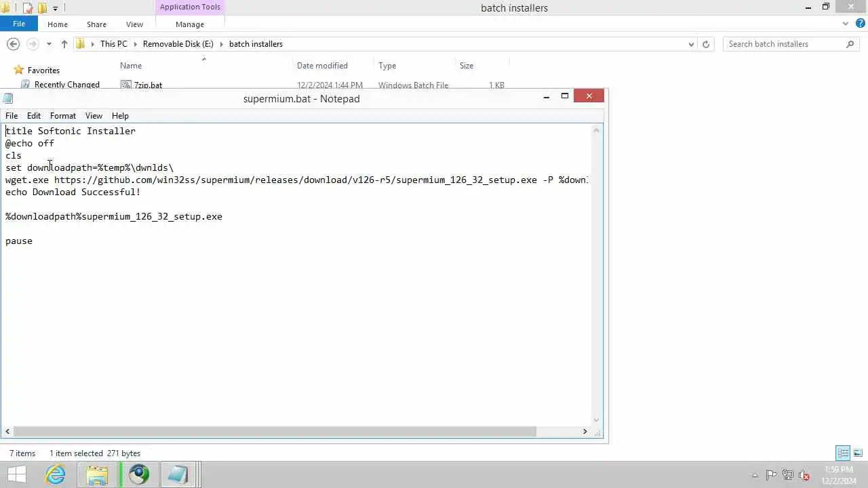Click the search magnifier icon
Image resolution: width=868 pixels, height=488 pixels.
pos(850,44)
